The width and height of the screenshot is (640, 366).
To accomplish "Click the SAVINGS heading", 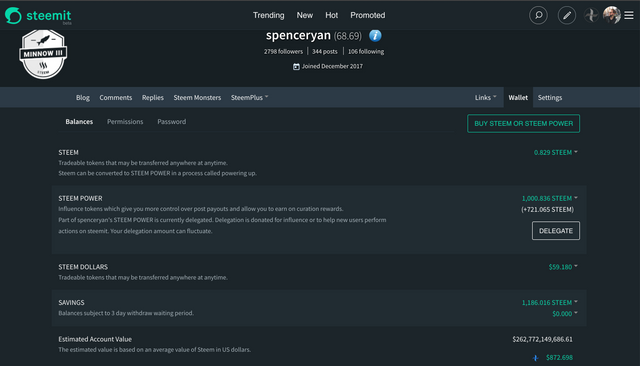I will click(x=71, y=303).
